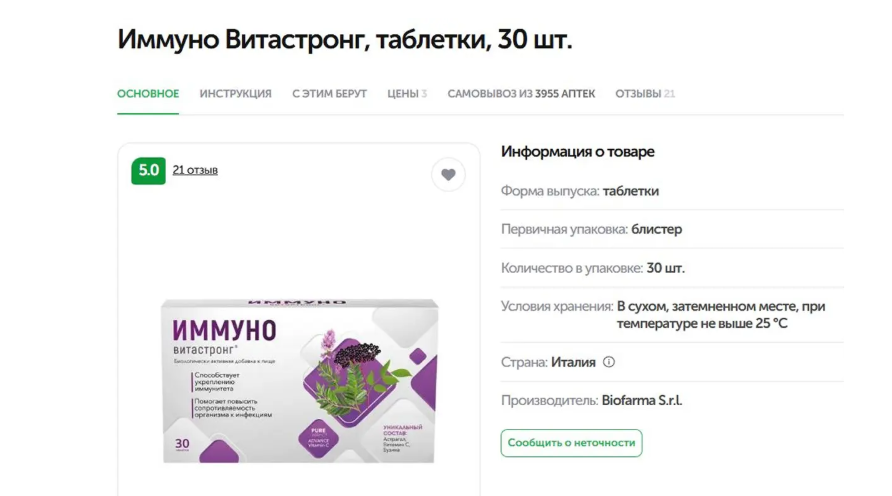
Task: Switch to the Отзывы tab
Action: tap(645, 94)
